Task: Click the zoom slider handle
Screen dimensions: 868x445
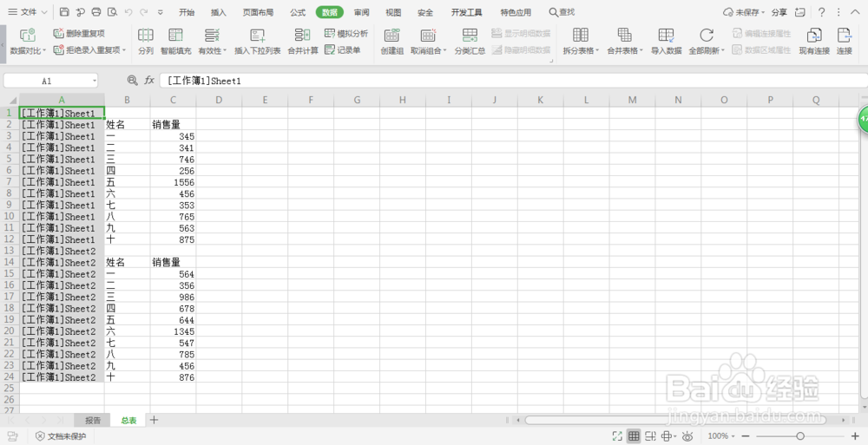Action: click(800, 436)
